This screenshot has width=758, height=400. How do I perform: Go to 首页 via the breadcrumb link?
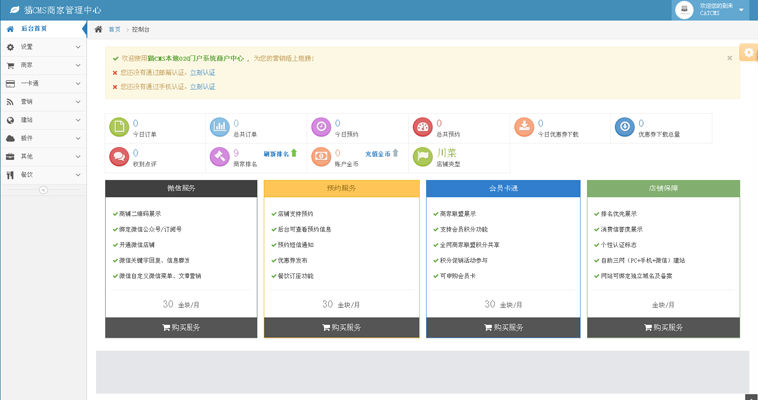click(115, 30)
